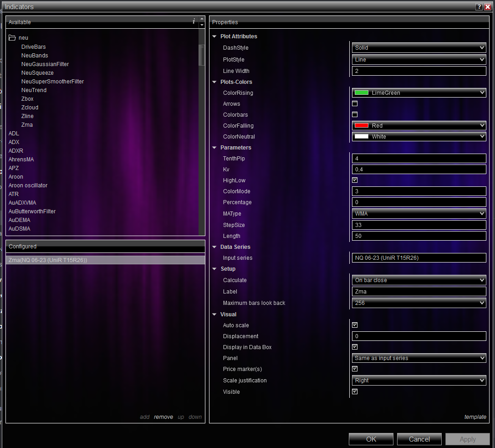This screenshot has width=495, height=448.
Task: Click the Input series field
Action: (x=419, y=258)
